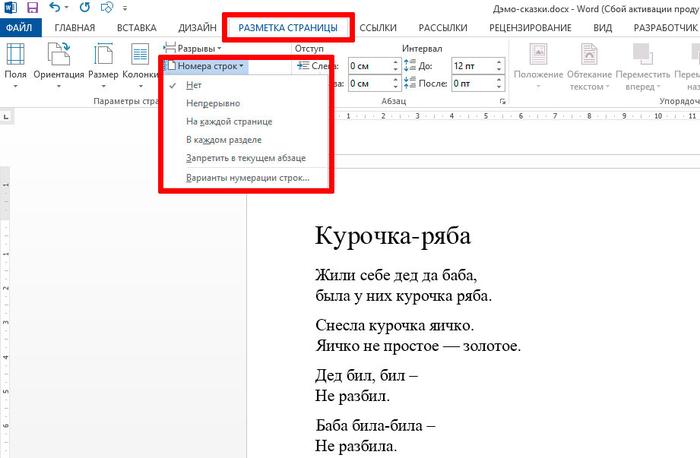Choose Непрерывно continuous line numbering

(x=212, y=103)
